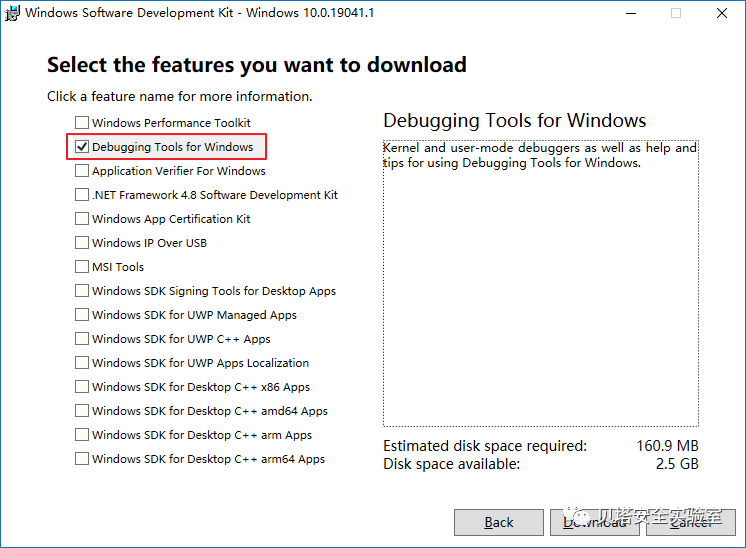Click the 'Debugging Tools for Windows' list label

click(x=173, y=147)
